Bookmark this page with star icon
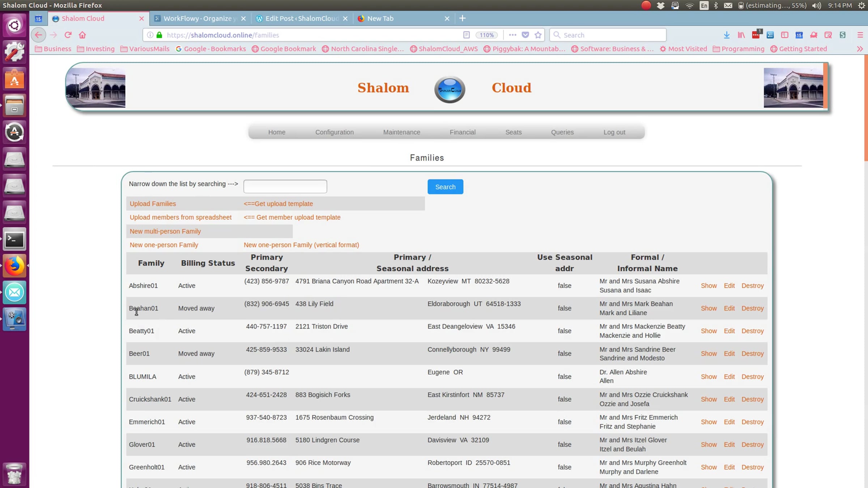 coord(538,35)
